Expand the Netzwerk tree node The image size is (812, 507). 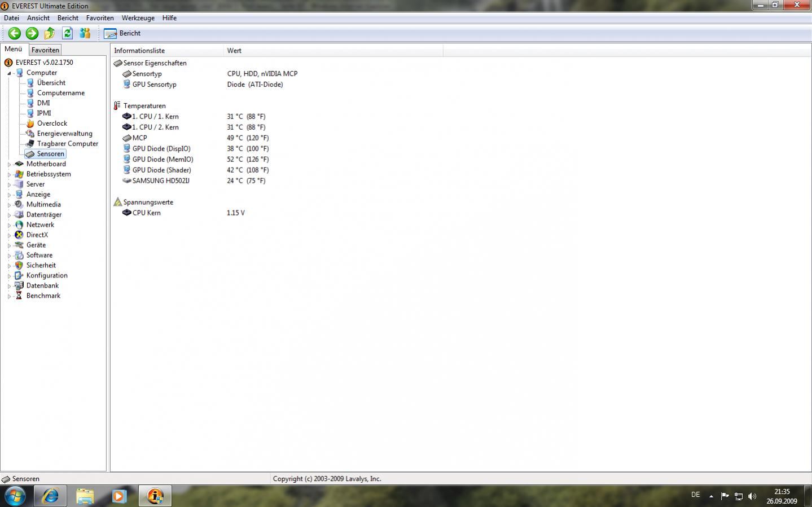click(9, 225)
